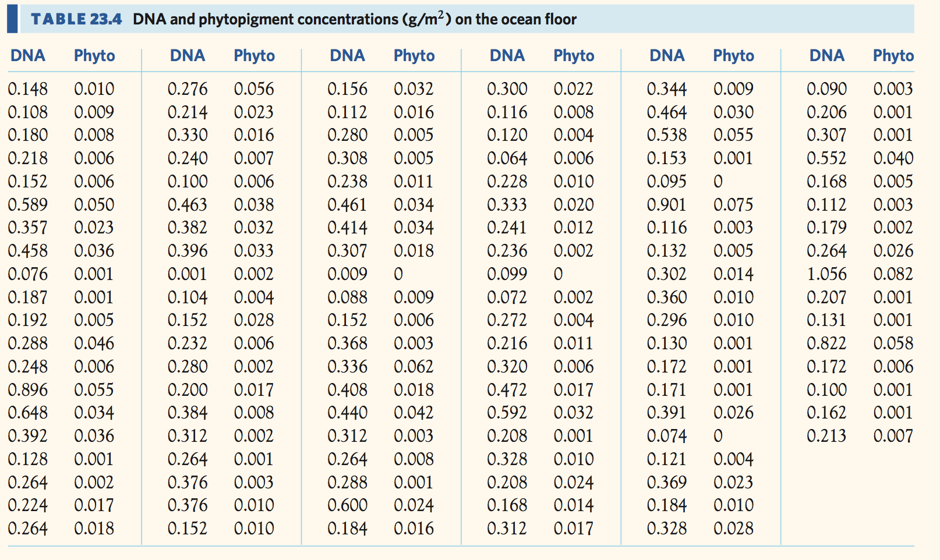Click the Phyto cell showing 0.058

(x=893, y=343)
